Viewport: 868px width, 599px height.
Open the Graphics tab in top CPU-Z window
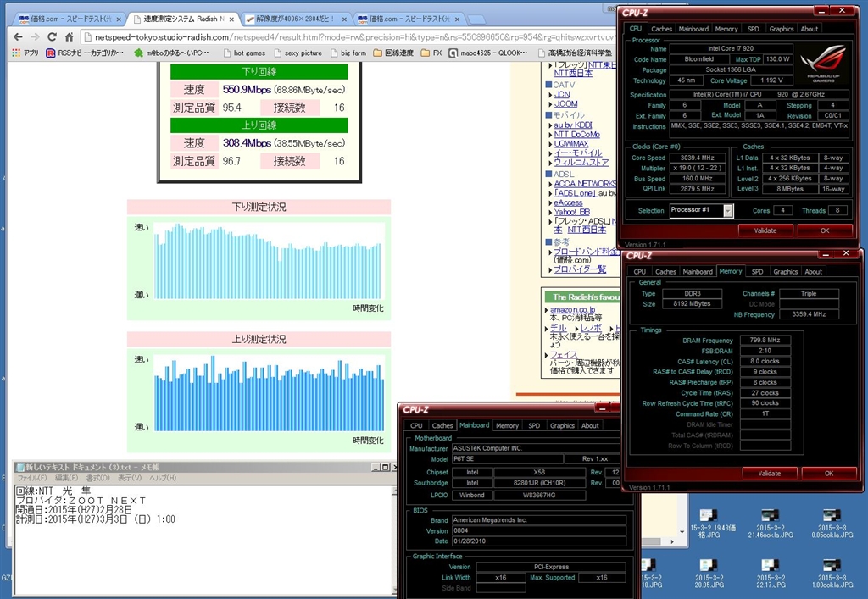[x=781, y=29]
